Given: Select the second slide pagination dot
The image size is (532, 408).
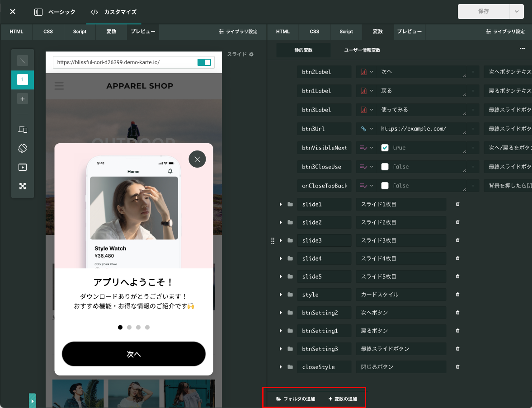Looking at the screenshot, I should pyautogui.click(x=129, y=327).
